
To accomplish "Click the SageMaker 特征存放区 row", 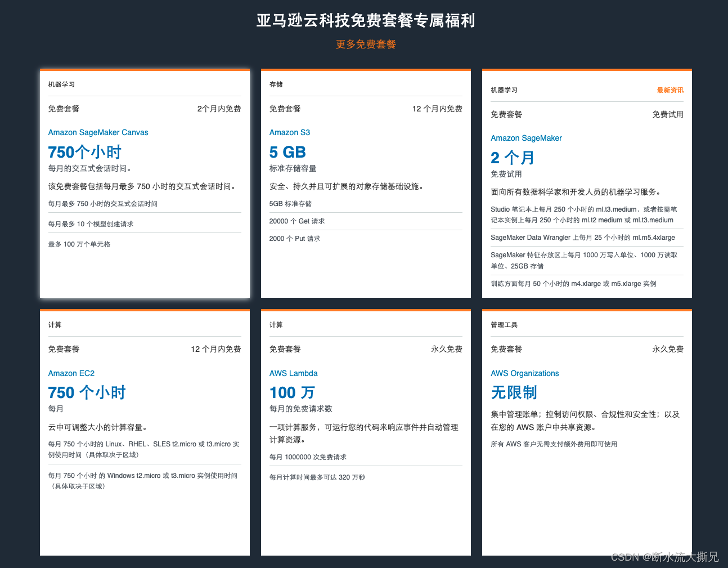I will (587, 261).
